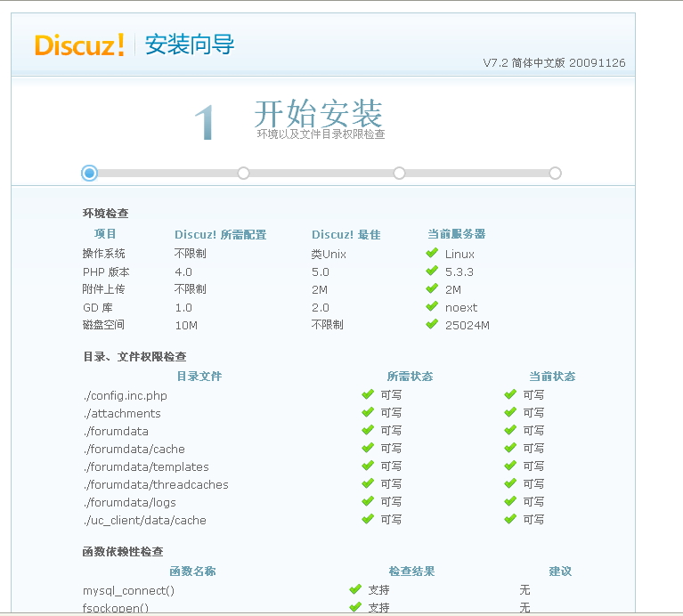Image resolution: width=683 pixels, height=616 pixels.
Task: Click the 目录、文件权限检查 section heading
Action: coord(134,357)
